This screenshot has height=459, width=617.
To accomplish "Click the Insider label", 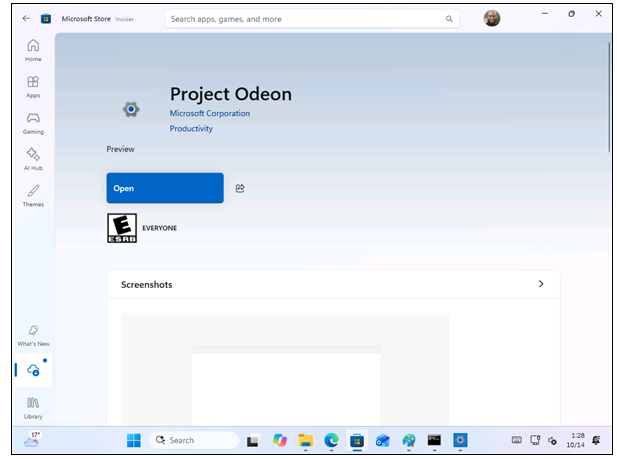I will click(x=124, y=19).
